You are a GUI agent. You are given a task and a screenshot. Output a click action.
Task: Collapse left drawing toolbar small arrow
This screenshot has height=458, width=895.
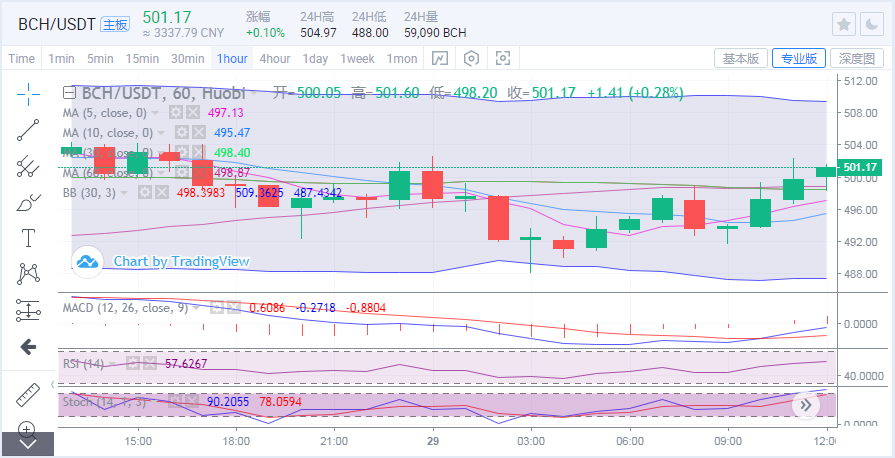tap(53, 384)
